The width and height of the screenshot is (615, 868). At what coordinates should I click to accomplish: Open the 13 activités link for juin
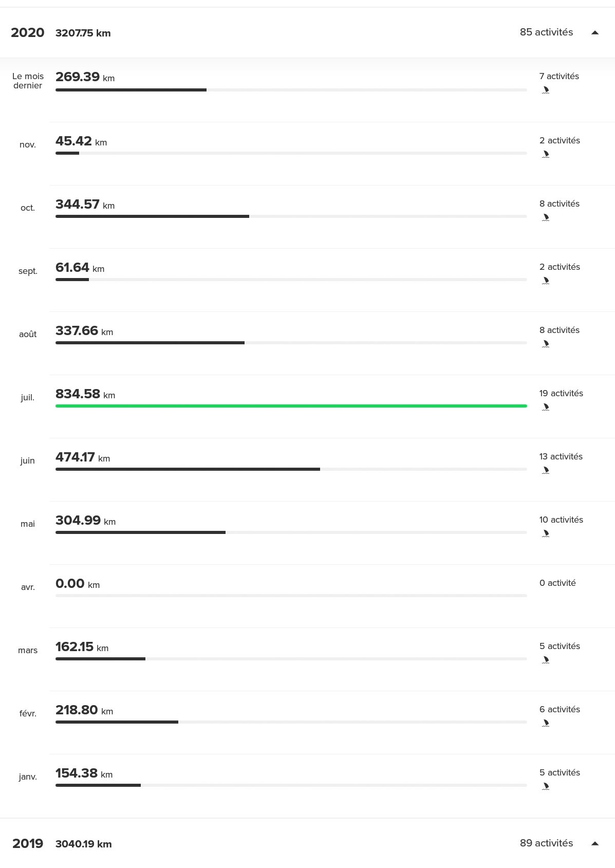tap(561, 456)
